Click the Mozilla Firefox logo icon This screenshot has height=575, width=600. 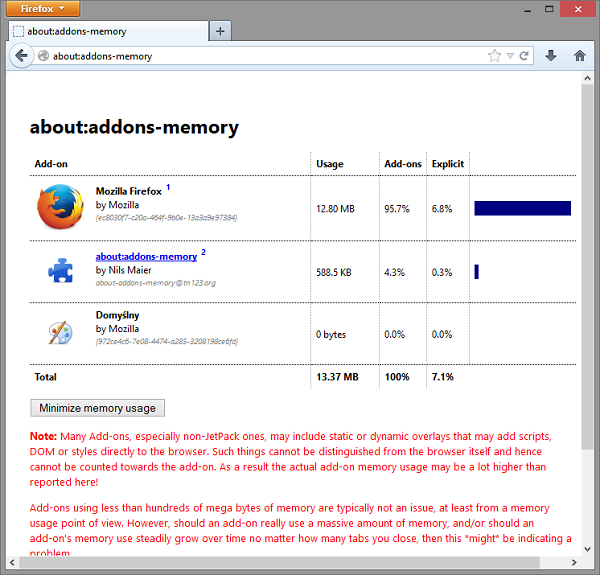click(x=60, y=207)
